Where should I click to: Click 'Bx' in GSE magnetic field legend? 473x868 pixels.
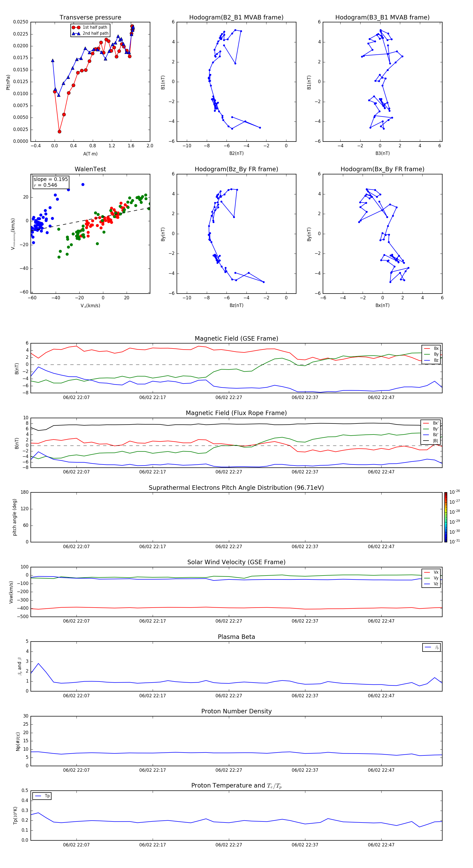431,349
